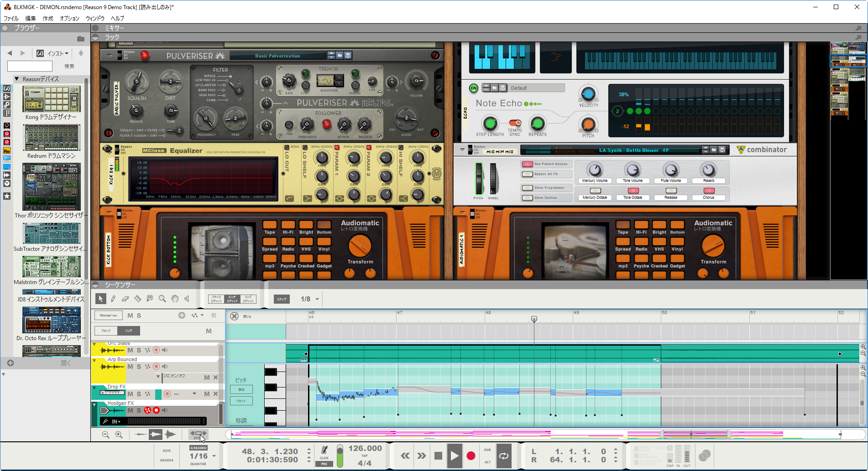Open the ファイル menu
The height and width of the screenshot is (471, 868).
[x=11, y=18]
